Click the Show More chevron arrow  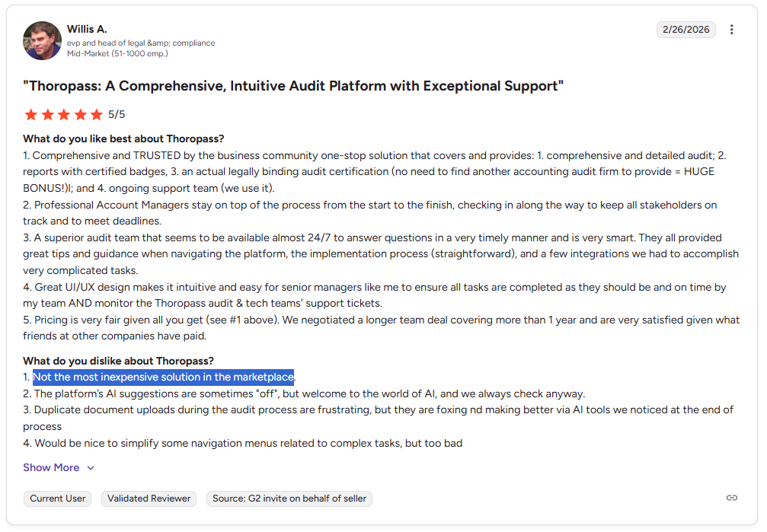click(x=91, y=468)
